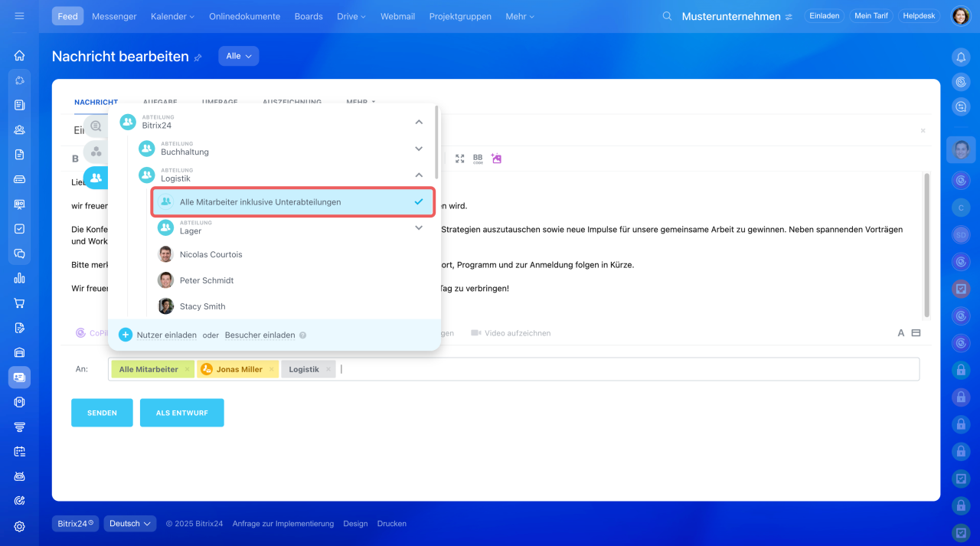Click the pink AI image generator icon

click(x=496, y=159)
